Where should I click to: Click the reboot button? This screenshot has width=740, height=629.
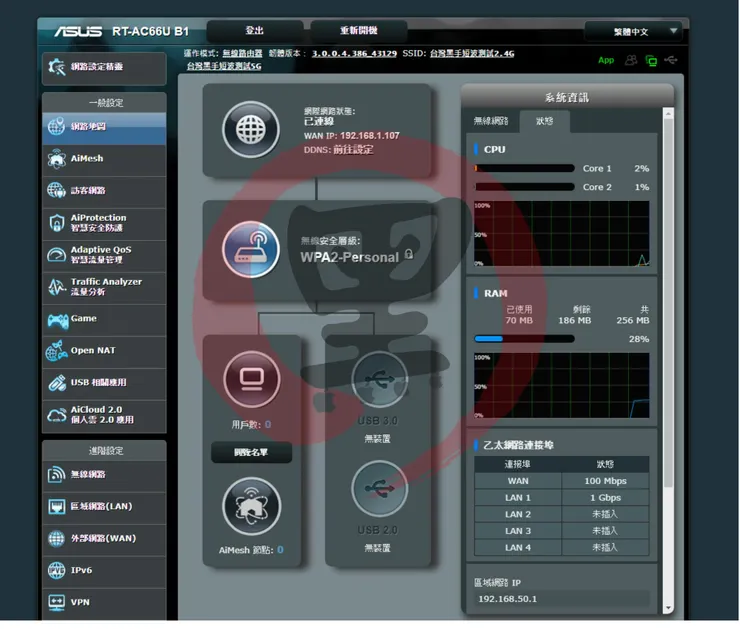pos(359,31)
